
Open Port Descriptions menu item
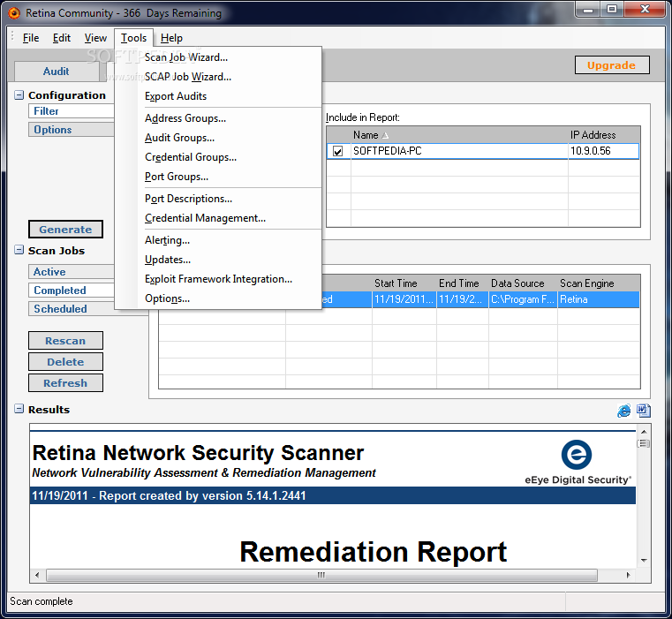click(x=218, y=199)
